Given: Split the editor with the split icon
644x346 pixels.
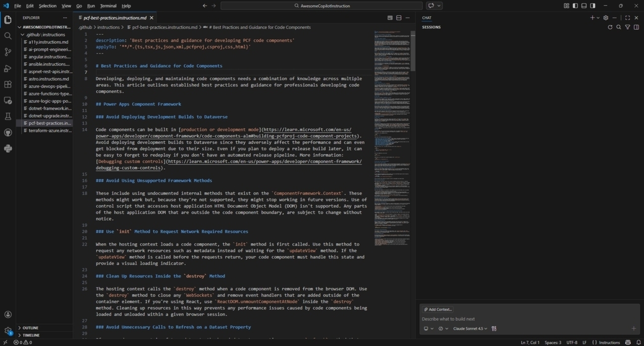Looking at the screenshot, I should tap(399, 18).
